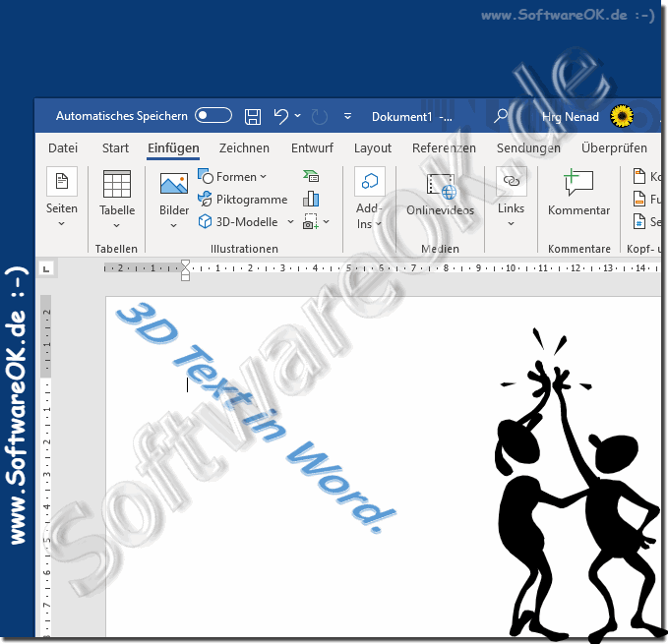Click the vertical ruler at mark 3
This screenshot has height=644, width=668.
click(47, 475)
